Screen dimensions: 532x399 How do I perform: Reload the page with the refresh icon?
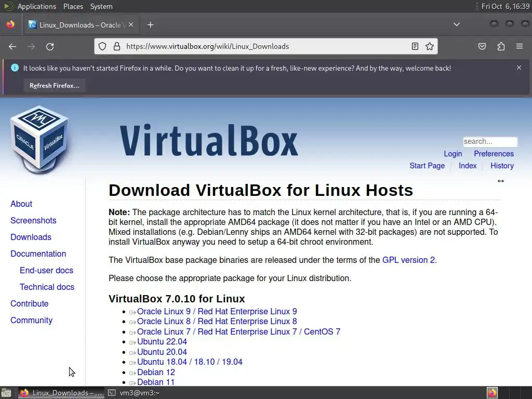pyautogui.click(x=50, y=46)
